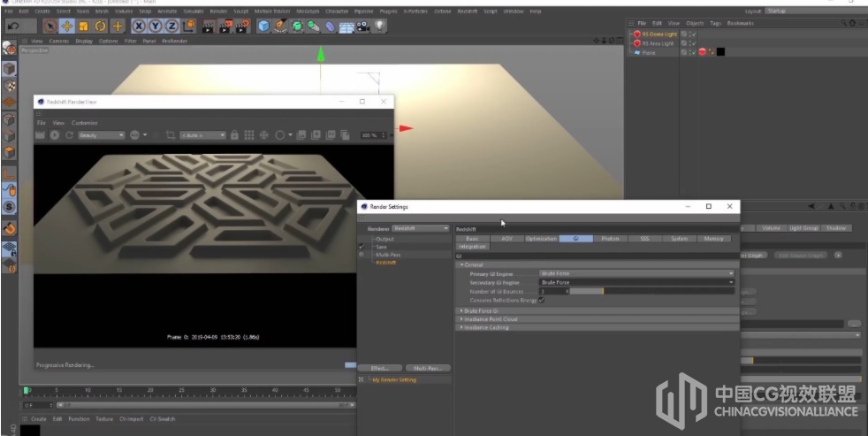Toggle the Y axis lock

pos(156,26)
